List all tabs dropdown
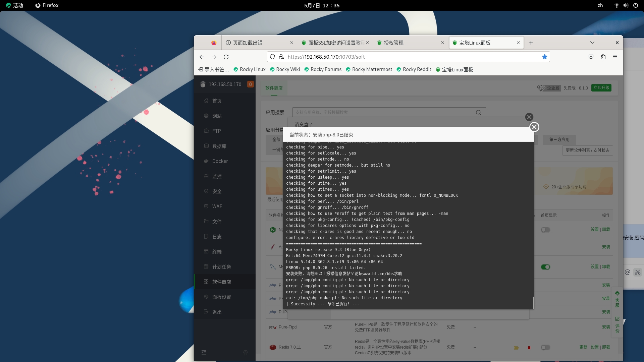This screenshot has height=362, width=644. [592, 43]
